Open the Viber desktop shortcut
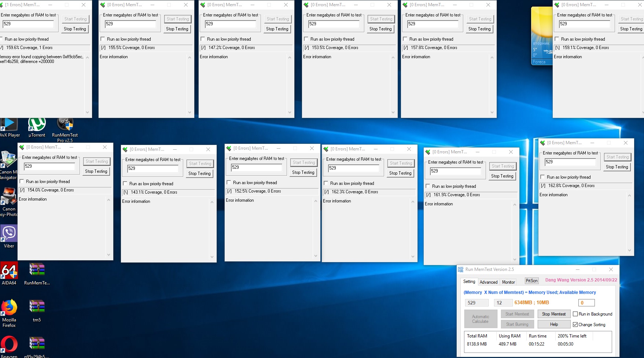644x358 pixels. pos(9,236)
